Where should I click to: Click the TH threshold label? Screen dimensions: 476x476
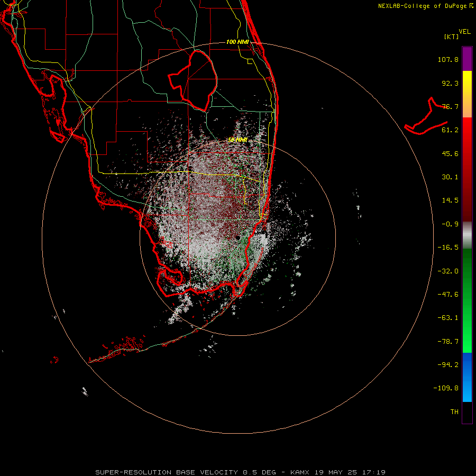(454, 412)
